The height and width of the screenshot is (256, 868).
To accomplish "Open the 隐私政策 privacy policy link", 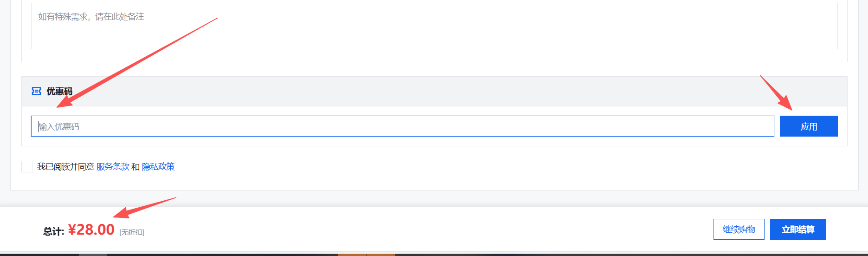I will point(158,167).
